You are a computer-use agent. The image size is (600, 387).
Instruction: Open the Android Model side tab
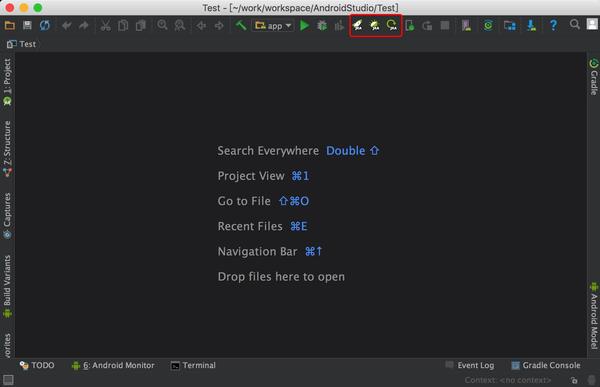(x=593, y=316)
